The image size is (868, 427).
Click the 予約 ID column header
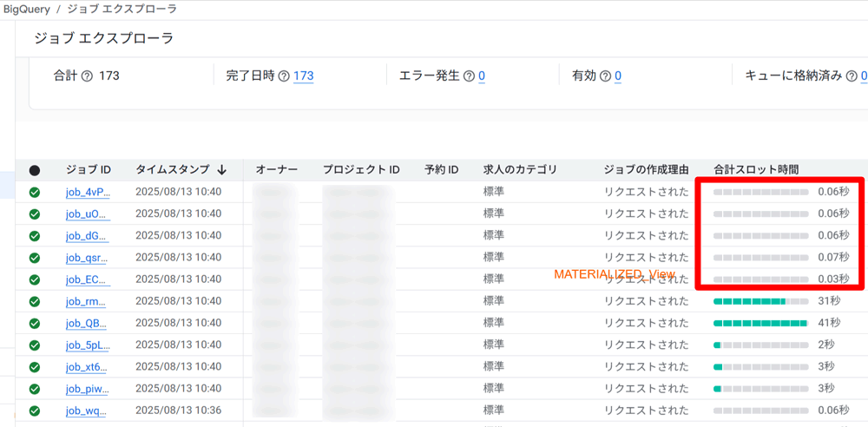pos(441,169)
